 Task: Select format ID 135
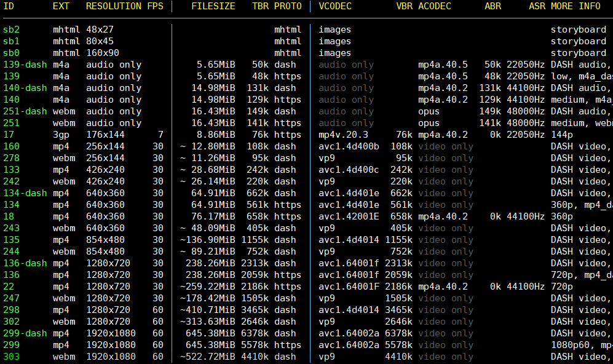tap(11, 240)
